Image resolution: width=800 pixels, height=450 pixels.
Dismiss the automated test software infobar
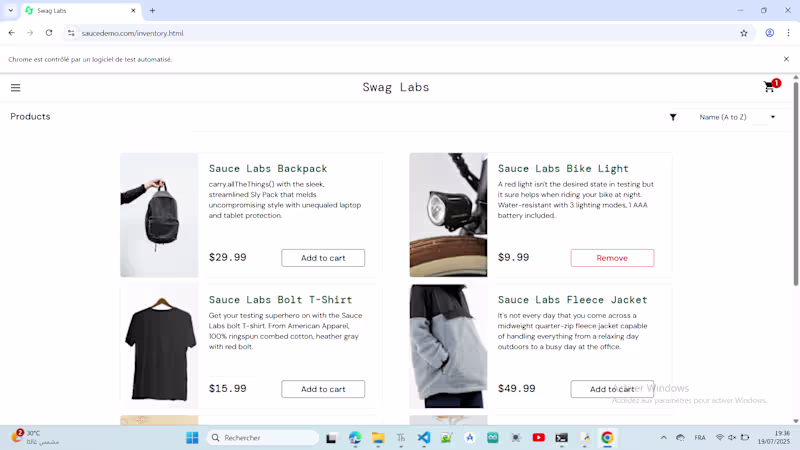(x=786, y=59)
